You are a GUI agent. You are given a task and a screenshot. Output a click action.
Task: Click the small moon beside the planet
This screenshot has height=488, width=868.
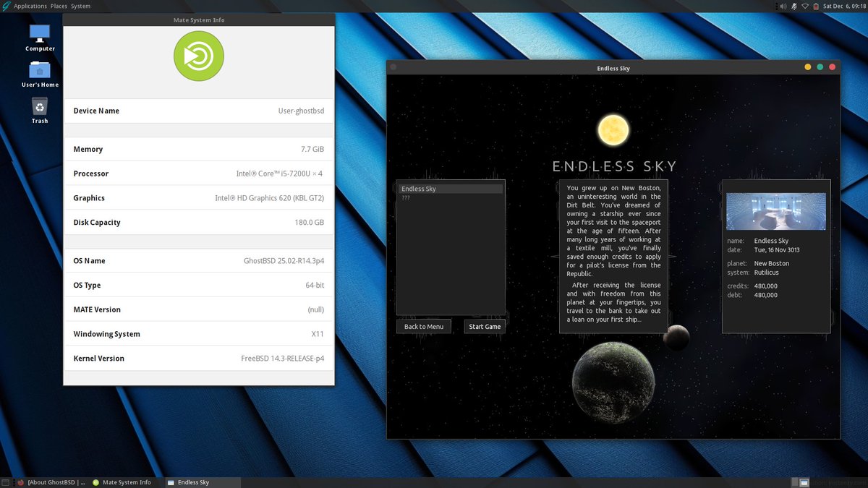pos(676,337)
